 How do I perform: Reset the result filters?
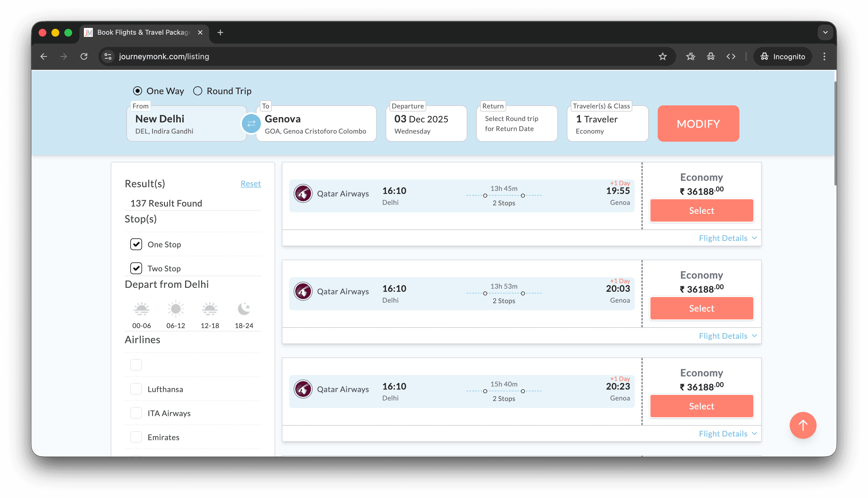[x=251, y=184]
